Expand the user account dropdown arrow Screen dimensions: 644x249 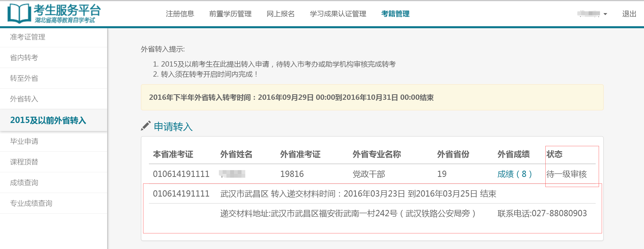[x=605, y=14]
